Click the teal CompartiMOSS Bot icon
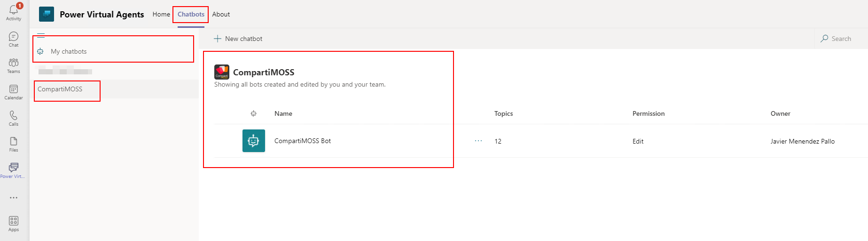This screenshot has height=241, width=868. pos(254,141)
